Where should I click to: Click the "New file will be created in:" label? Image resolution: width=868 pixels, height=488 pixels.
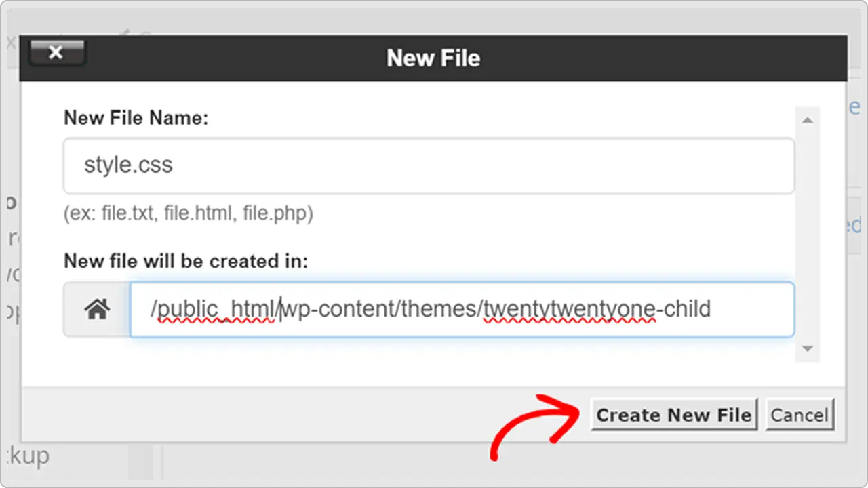click(x=186, y=261)
